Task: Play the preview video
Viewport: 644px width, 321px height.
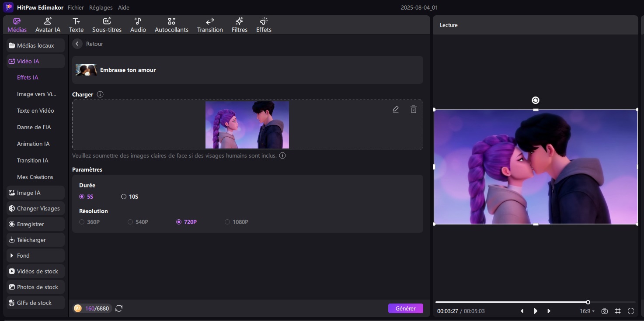Action: (536, 311)
